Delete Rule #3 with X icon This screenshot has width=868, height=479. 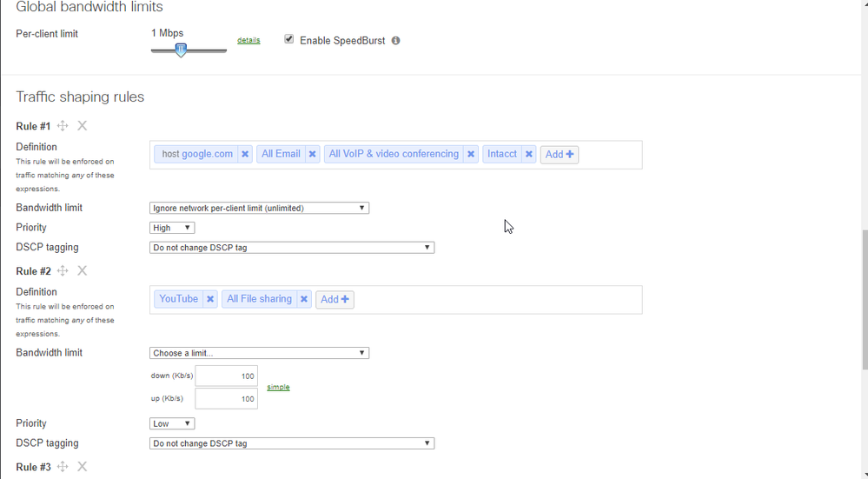(83, 467)
